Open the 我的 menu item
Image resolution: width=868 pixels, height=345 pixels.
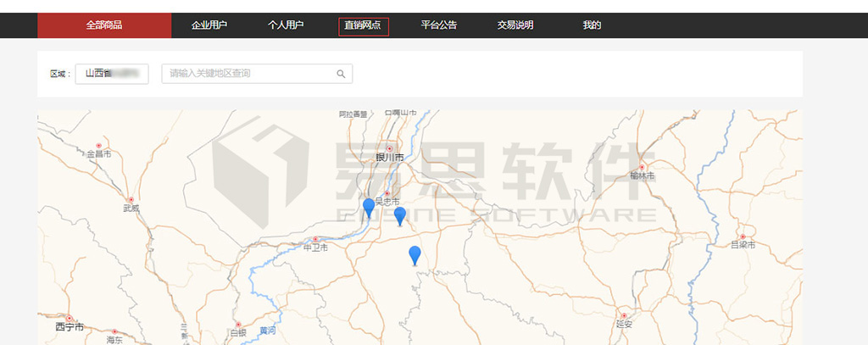592,25
